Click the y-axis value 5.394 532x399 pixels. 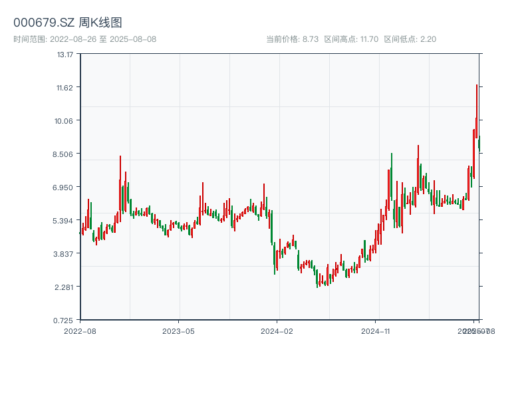63,221
